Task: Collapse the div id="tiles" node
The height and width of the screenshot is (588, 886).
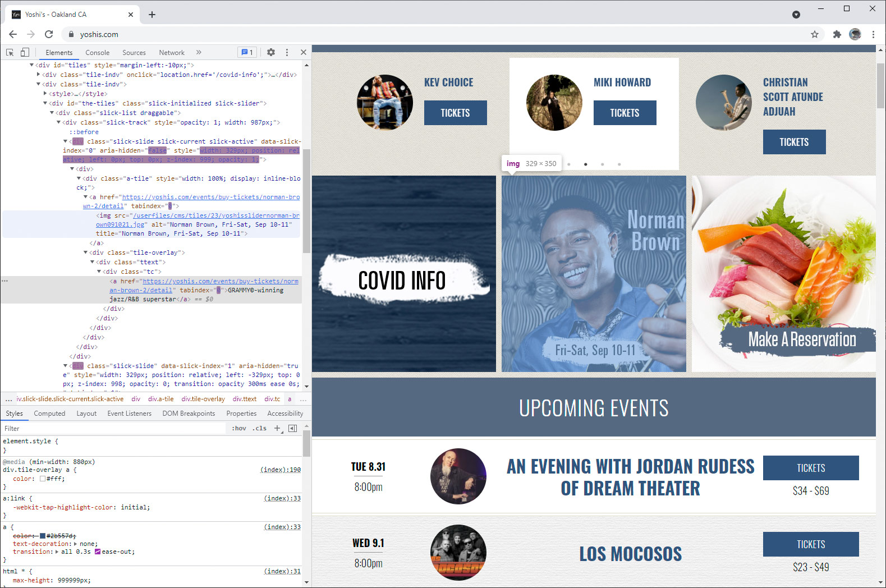Action: 32,65
